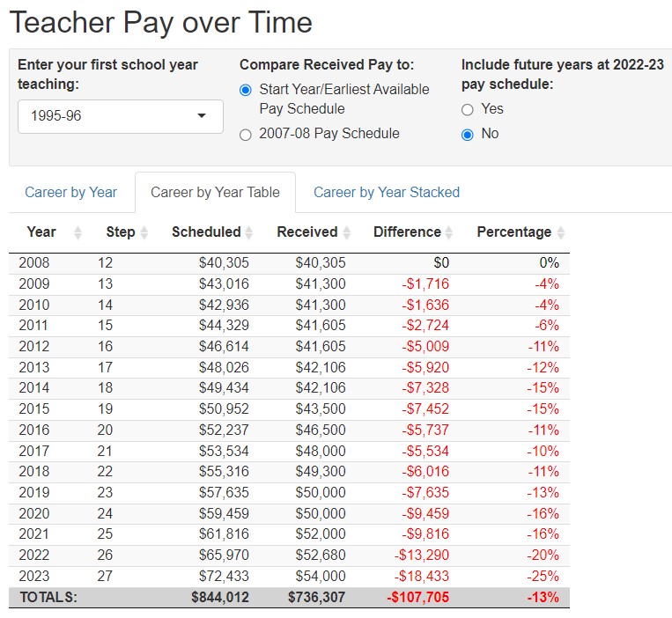
Task: Select the 2007-08 Pay Schedule radio button
Action: coord(246,135)
